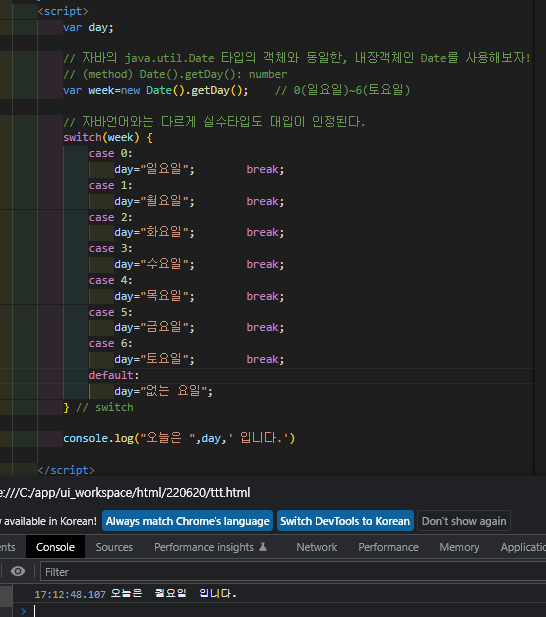Open the Console tab
This screenshot has width=546, height=617.
55,547
